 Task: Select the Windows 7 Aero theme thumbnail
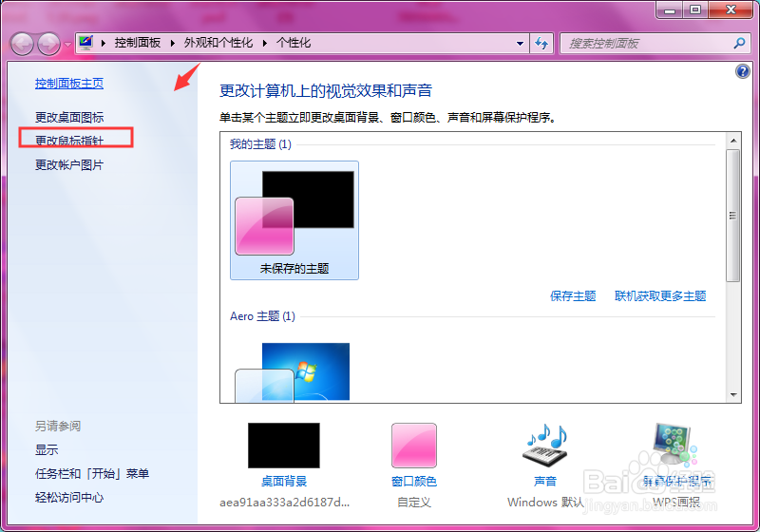[293, 372]
